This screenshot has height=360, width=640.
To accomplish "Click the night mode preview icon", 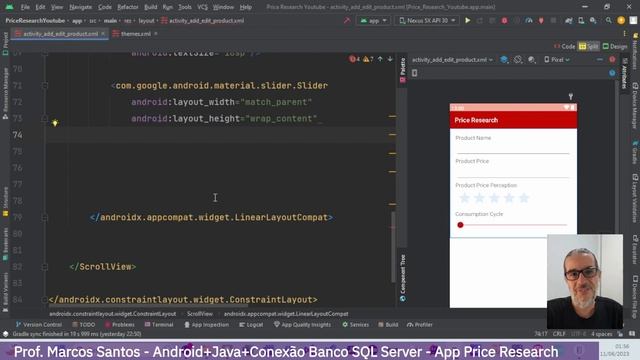I will coord(531,60).
